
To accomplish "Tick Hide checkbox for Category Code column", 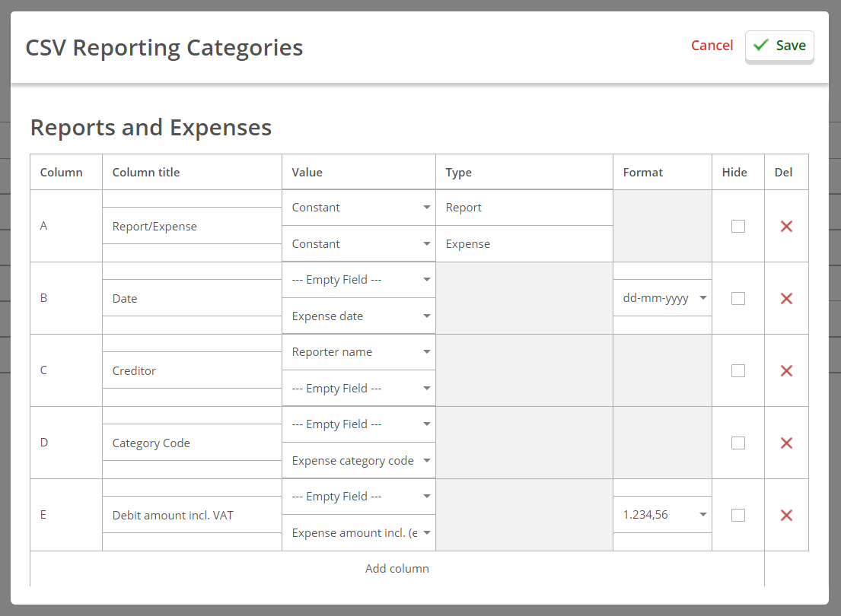I will (x=738, y=443).
